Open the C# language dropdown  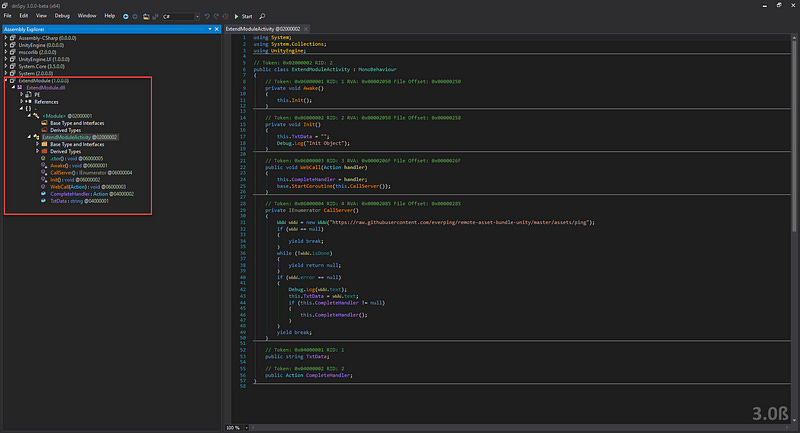[180, 17]
